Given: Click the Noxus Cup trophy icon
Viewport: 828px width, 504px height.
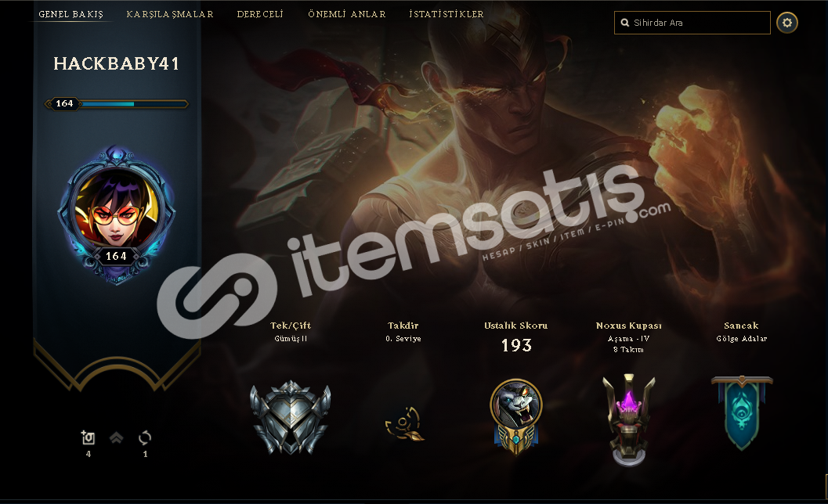Looking at the screenshot, I should coord(628,419).
